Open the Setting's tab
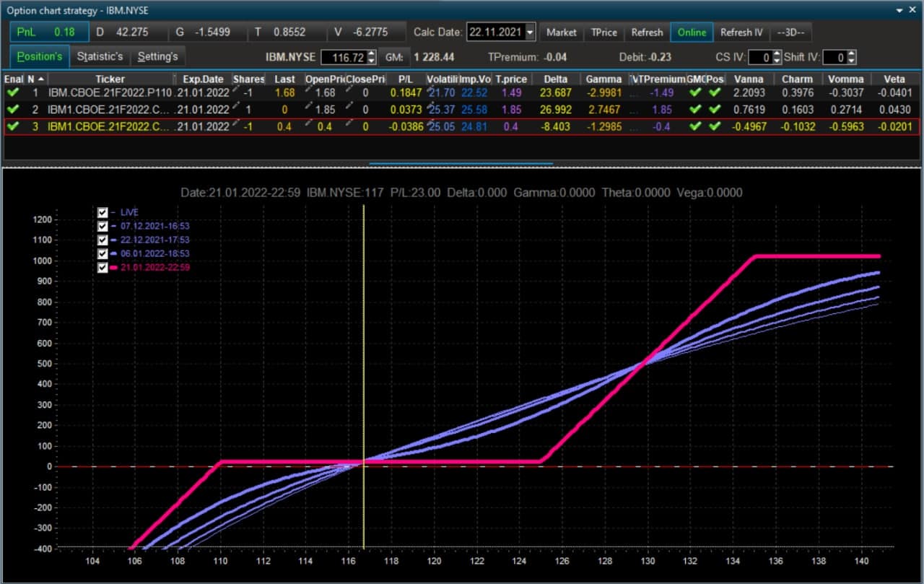The height and width of the screenshot is (584, 924). tap(158, 56)
